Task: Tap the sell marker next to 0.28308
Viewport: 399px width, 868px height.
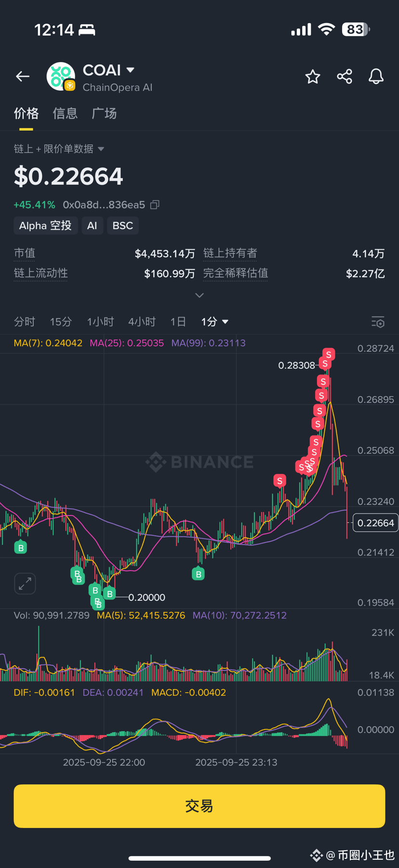Action: [325, 364]
